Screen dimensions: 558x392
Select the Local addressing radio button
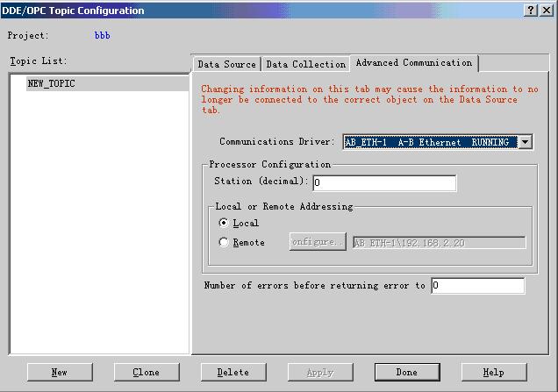click(225, 224)
